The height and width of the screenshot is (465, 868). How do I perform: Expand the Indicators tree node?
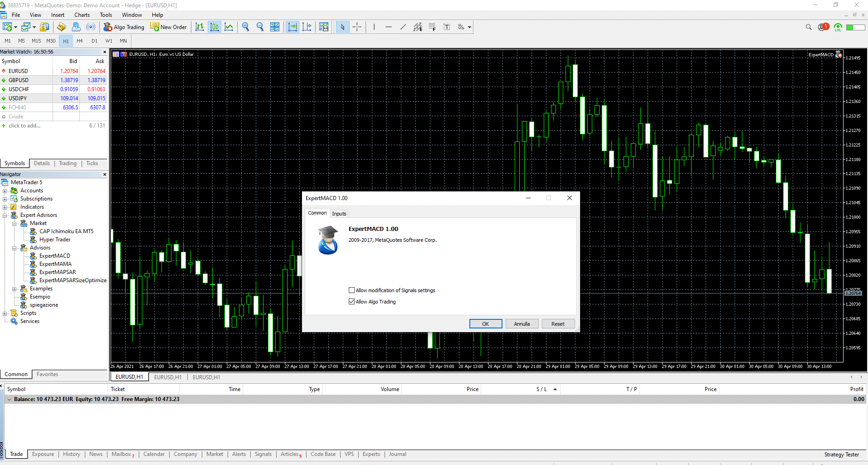pos(5,207)
